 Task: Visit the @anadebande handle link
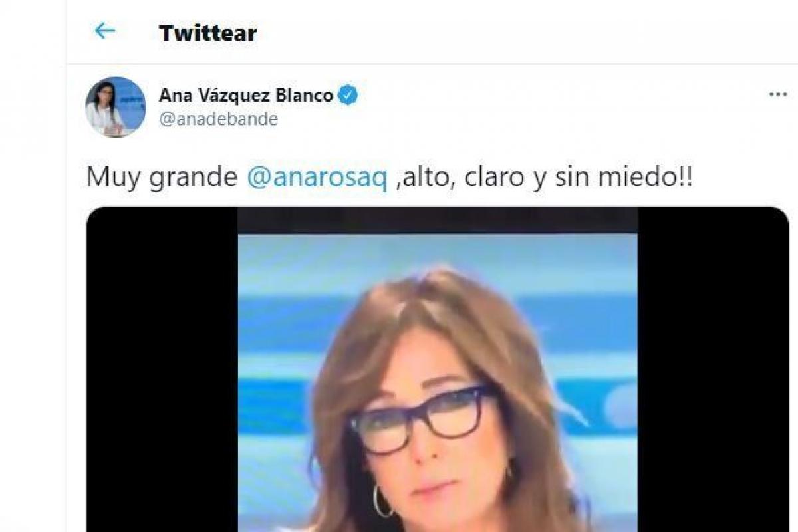pyautogui.click(x=218, y=120)
